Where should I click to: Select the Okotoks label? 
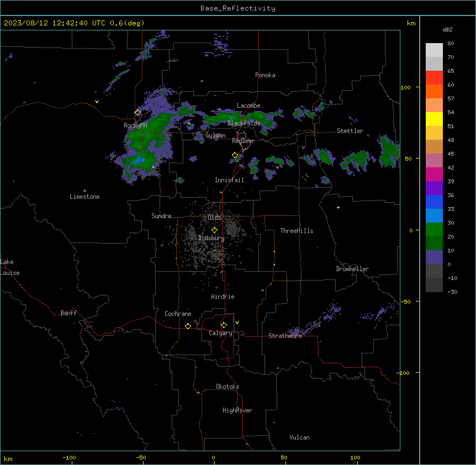228,387
